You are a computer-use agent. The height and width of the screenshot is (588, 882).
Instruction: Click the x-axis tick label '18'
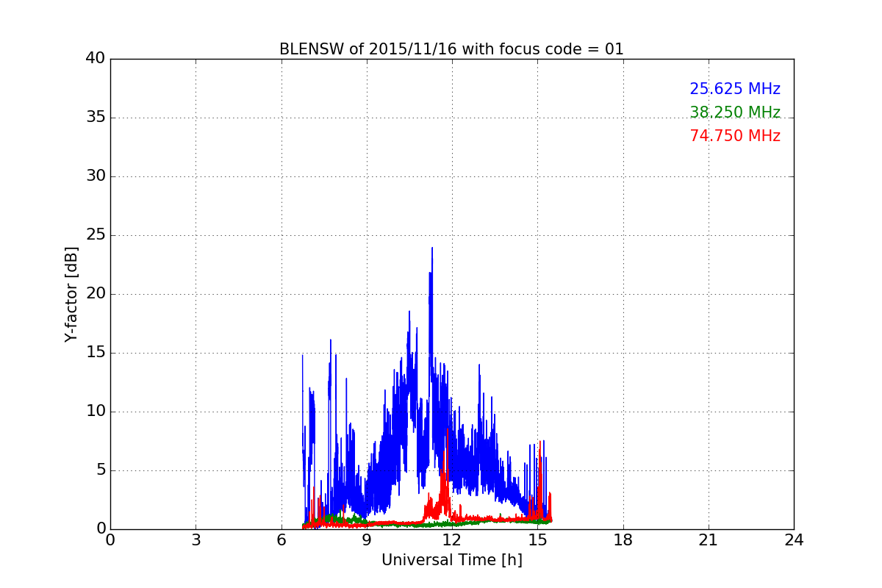(623, 539)
